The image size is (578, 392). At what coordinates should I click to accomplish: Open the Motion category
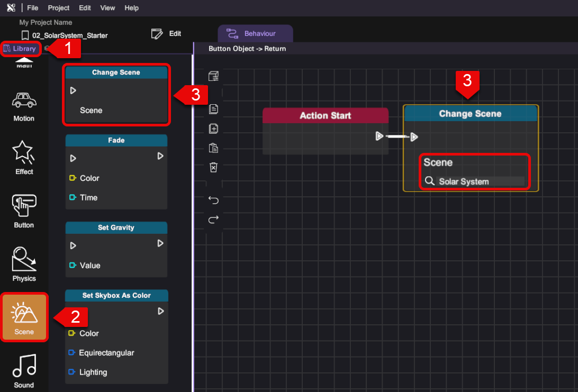coord(24,107)
